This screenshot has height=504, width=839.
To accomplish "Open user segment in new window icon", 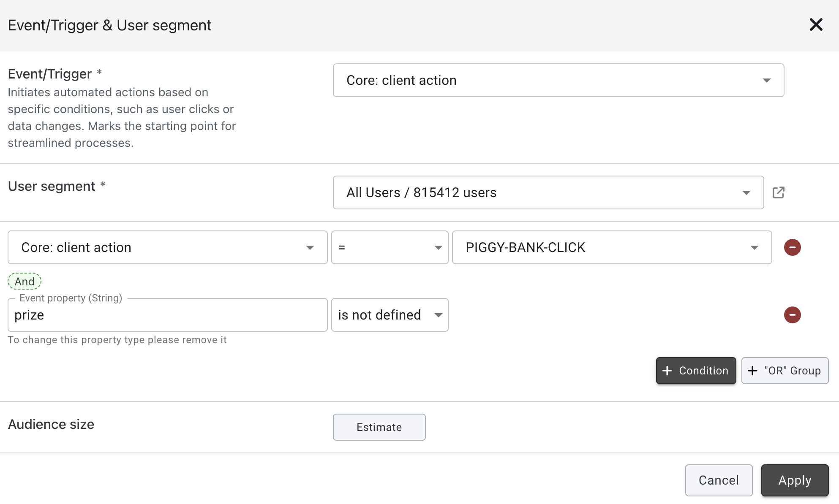I will pyautogui.click(x=778, y=192).
